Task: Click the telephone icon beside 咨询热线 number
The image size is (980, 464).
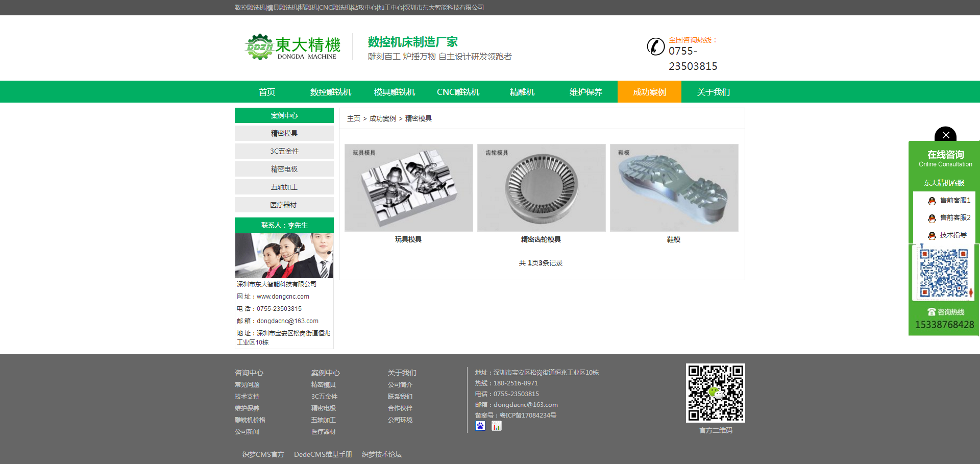Action: coord(931,312)
